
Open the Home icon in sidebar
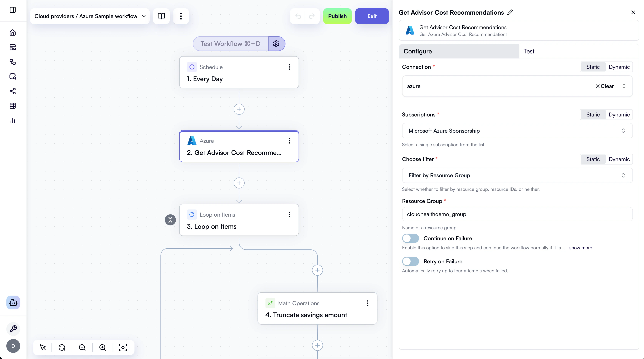pyautogui.click(x=13, y=32)
